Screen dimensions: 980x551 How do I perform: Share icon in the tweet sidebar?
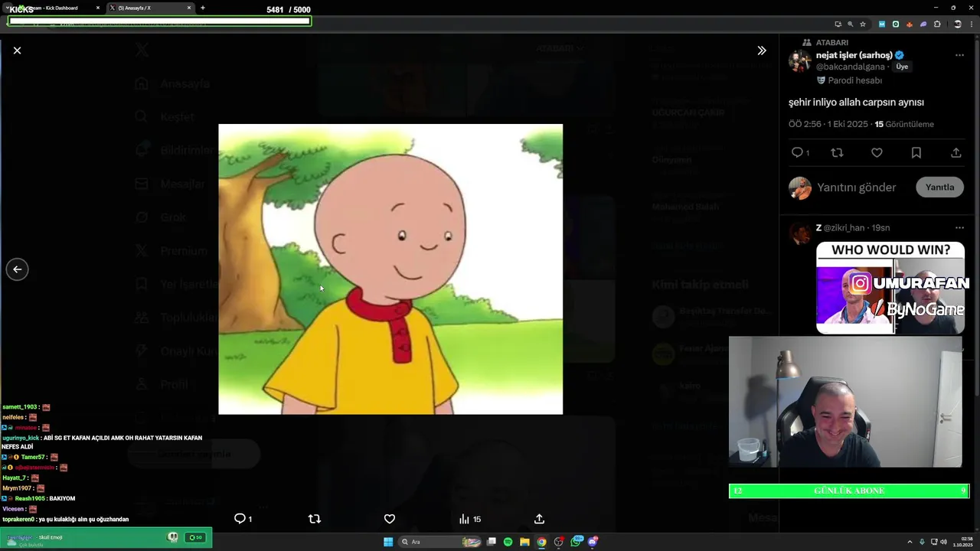955,152
